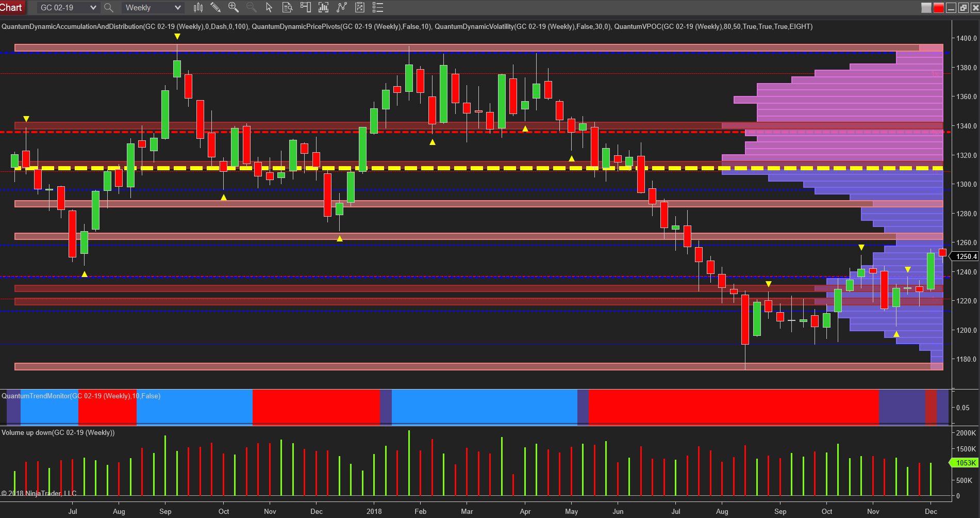The height and width of the screenshot is (518, 980).
Task: Select the Volume up down indicator label
Action: point(58,432)
